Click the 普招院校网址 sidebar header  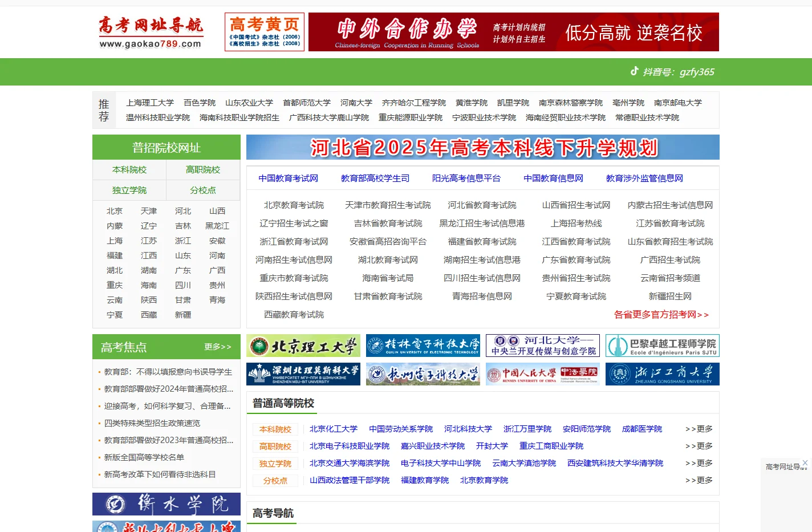coord(167,148)
